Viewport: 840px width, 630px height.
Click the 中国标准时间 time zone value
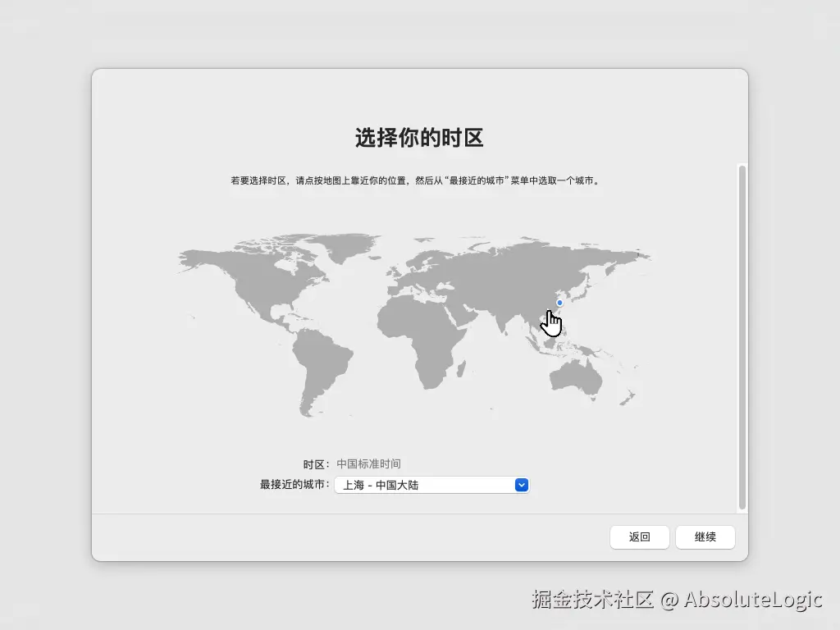(x=368, y=464)
